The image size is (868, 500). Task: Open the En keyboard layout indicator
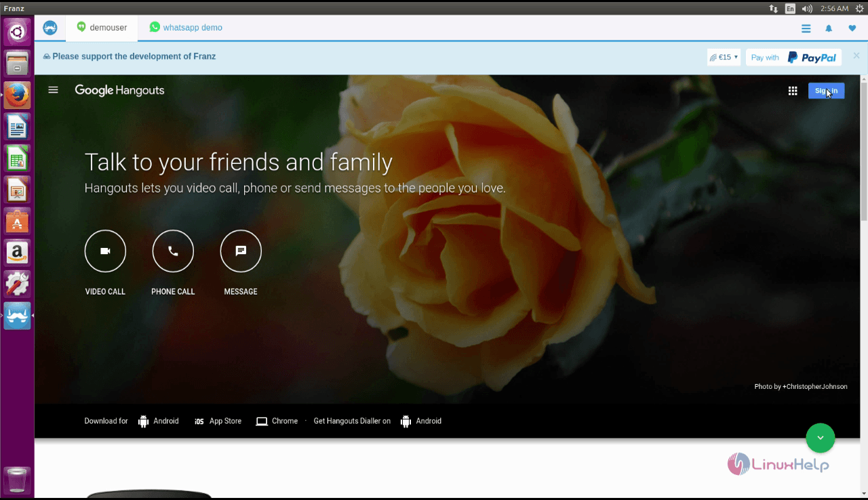[790, 8]
